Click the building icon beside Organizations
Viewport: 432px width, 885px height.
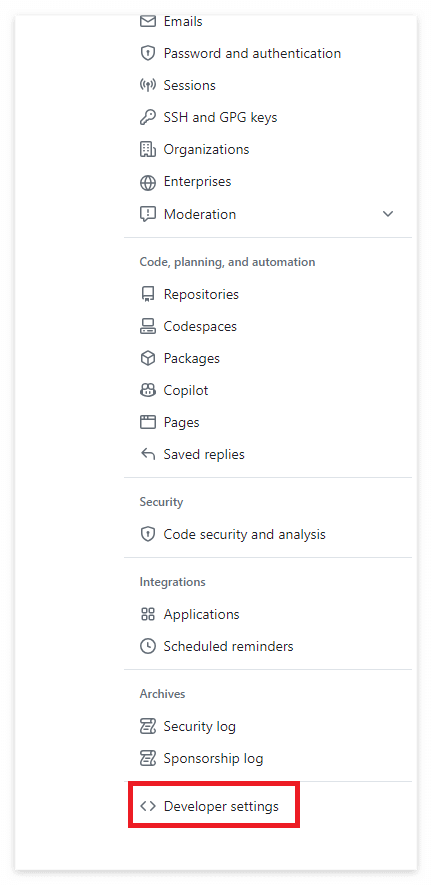(x=147, y=150)
